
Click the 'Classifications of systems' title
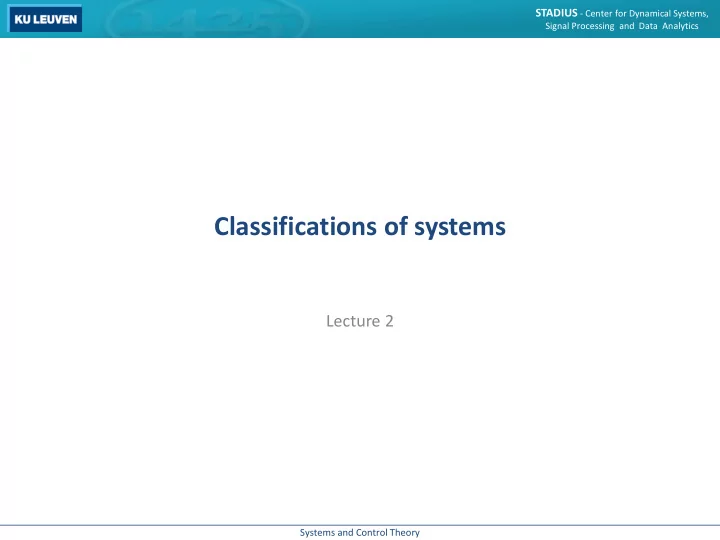(x=360, y=227)
